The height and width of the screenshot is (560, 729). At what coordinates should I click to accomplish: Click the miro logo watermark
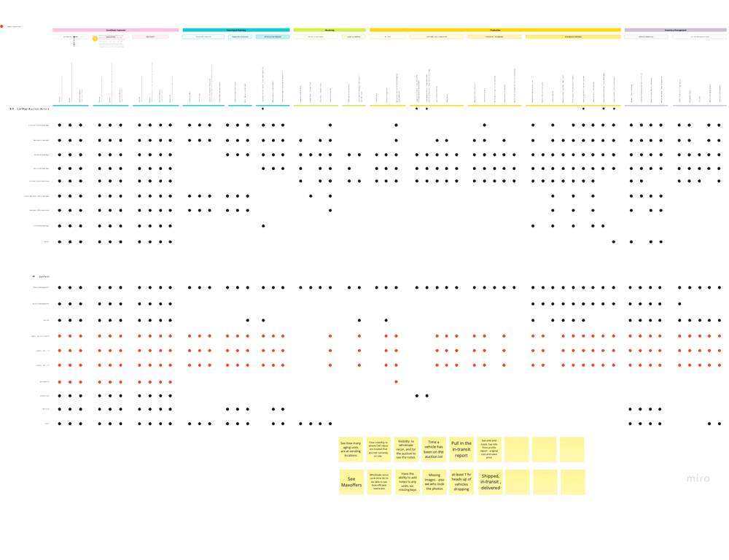(698, 478)
